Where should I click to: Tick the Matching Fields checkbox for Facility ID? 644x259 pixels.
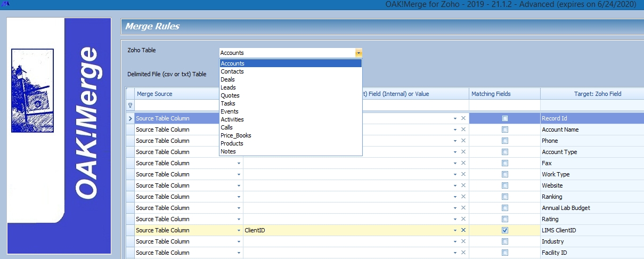coord(505,253)
